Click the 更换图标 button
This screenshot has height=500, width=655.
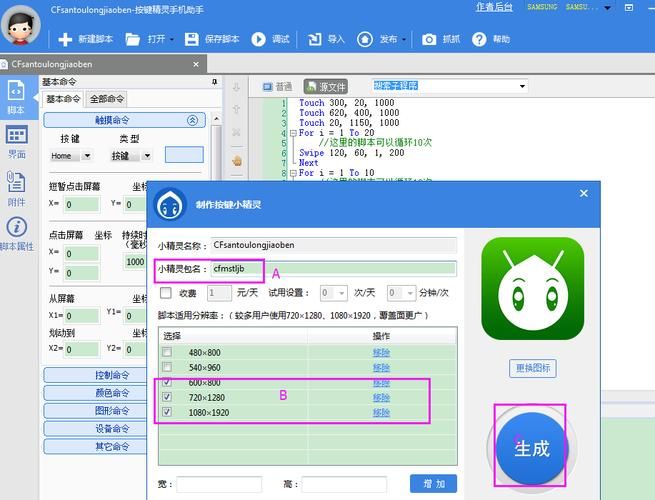[x=533, y=368]
